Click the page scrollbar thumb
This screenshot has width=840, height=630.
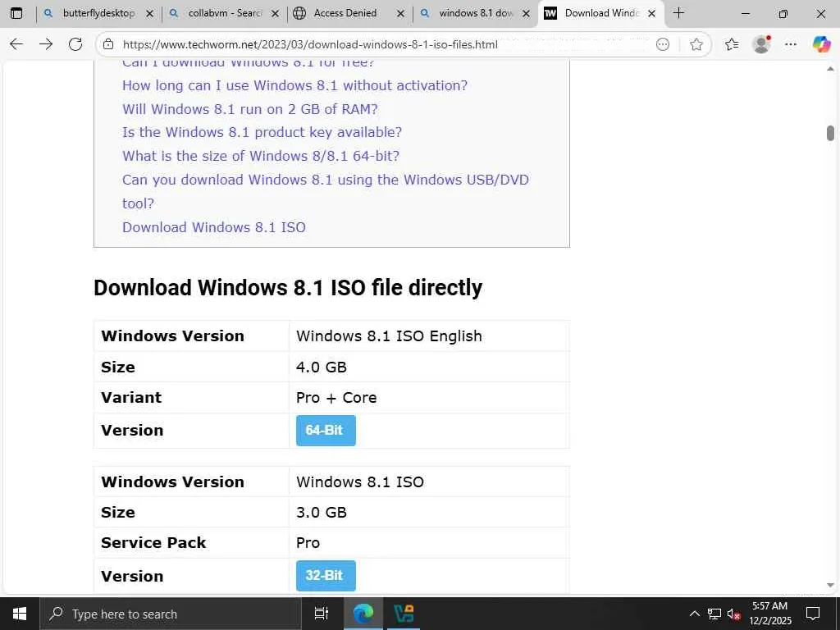coord(830,133)
